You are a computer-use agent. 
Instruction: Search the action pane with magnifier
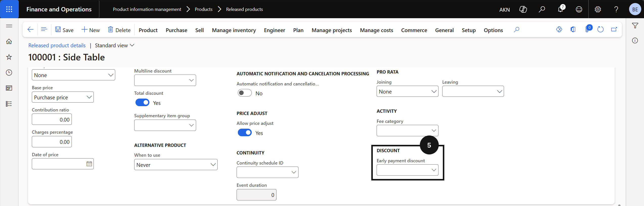(517, 30)
